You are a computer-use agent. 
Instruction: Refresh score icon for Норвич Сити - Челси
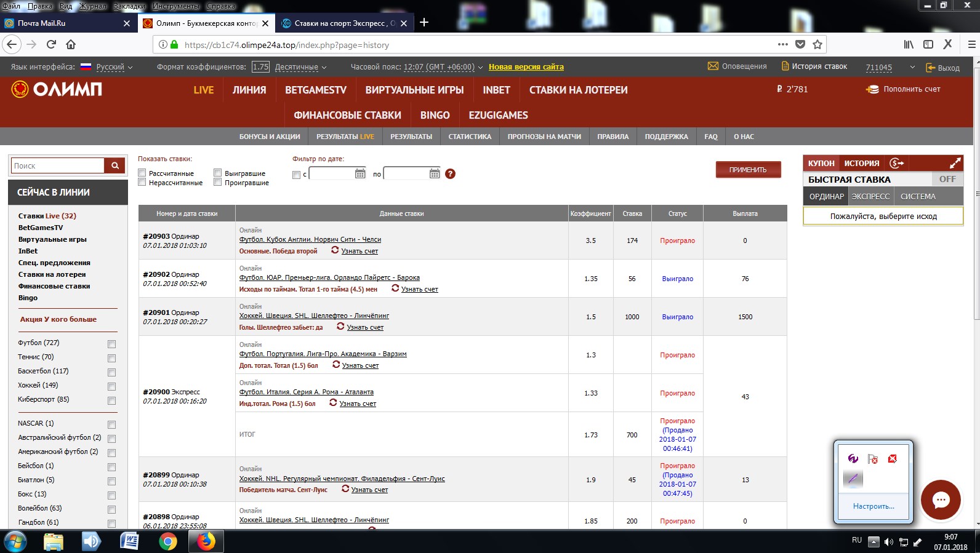[x=335, y=250]
